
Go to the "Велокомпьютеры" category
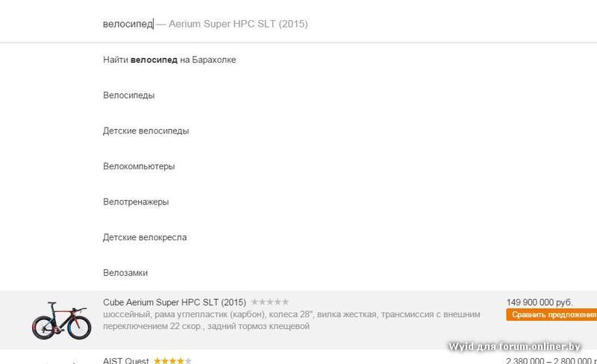(x=139, y=166)
